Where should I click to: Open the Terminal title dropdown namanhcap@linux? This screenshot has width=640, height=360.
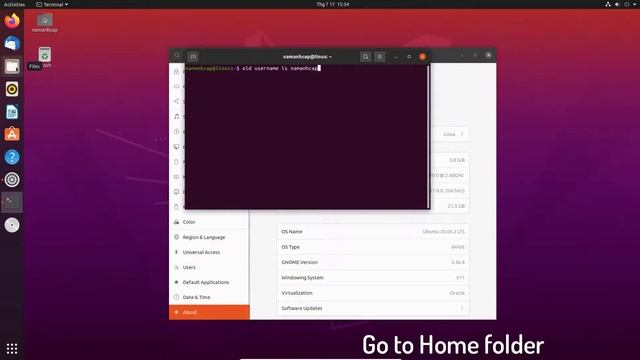click(x=307, y=57)
